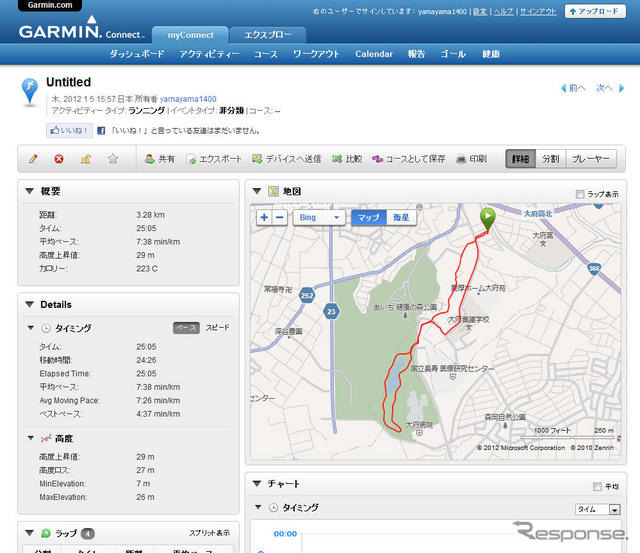The image size is (640, 553).
Task: Click the previous activity arrow 前へ
Action: pyautogui.click(x=573, y=88)
